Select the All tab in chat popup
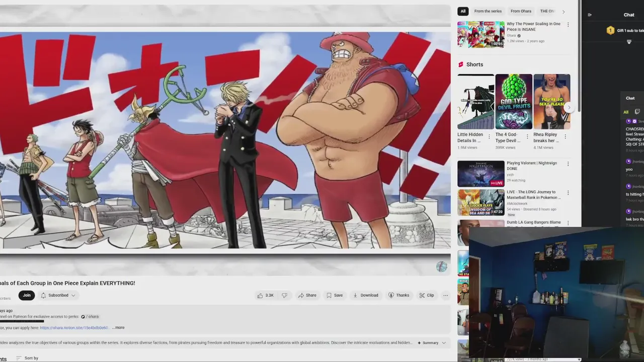This screenshot has height=362, width=644. coord(626,112)
